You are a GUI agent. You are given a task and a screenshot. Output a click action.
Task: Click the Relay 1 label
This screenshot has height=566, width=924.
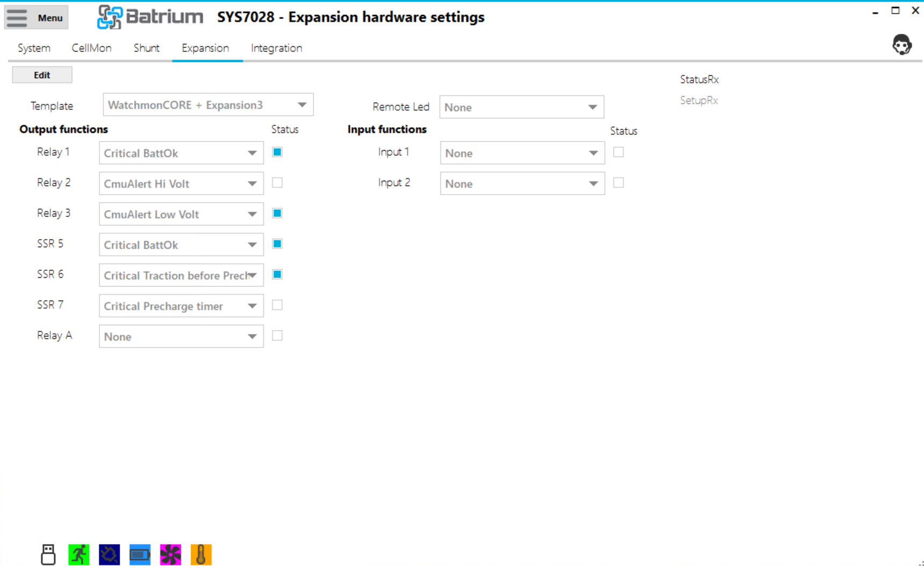(x=53, y=152)
